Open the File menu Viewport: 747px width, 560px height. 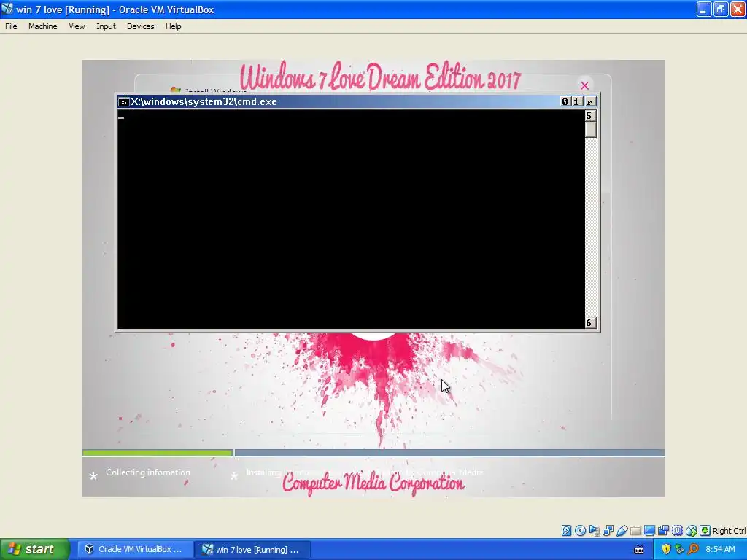11,26
